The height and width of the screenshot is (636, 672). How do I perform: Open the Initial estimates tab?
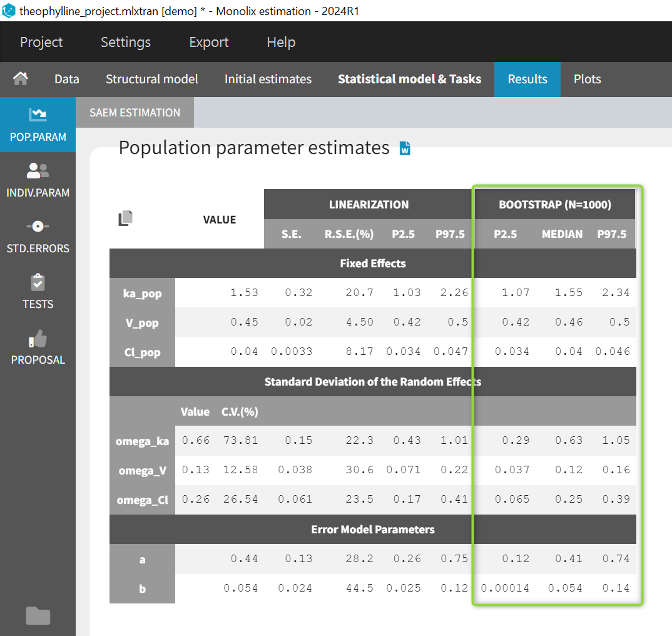(x=268, y=79)
